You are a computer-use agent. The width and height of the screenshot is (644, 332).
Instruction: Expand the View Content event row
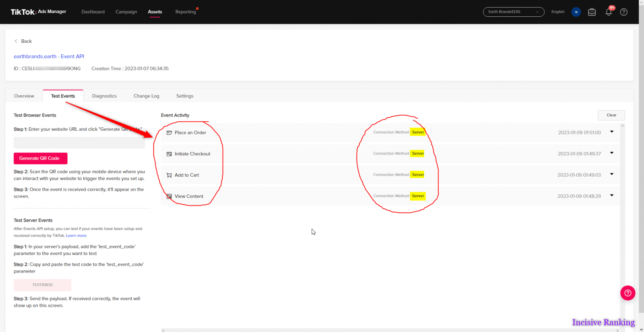612,195
